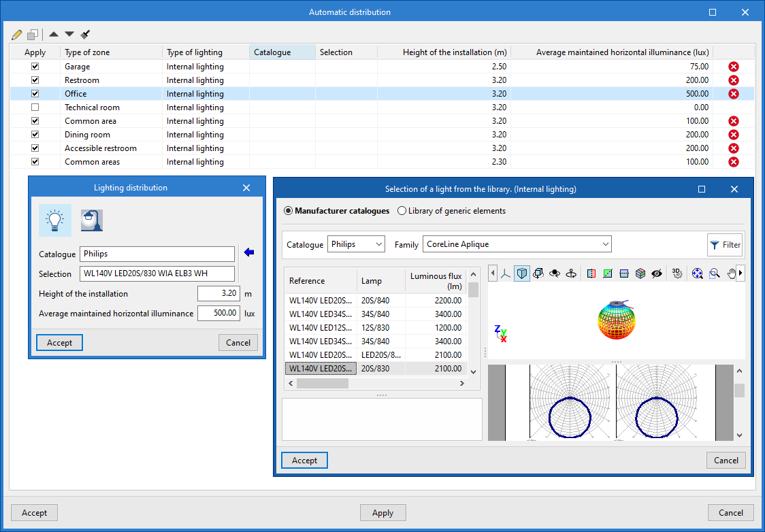Click the move-down arrow in top toolbar

pyautogui.click(x=69, y=35)
